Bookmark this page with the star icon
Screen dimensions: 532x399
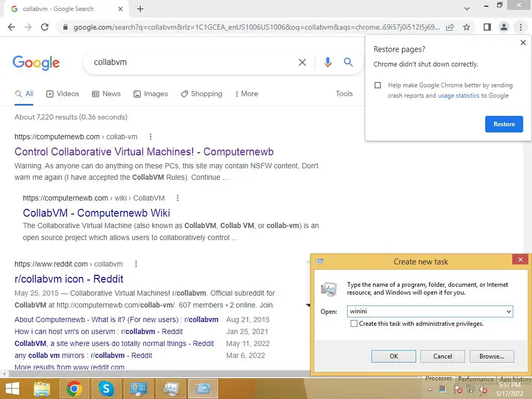pos(467,27)
